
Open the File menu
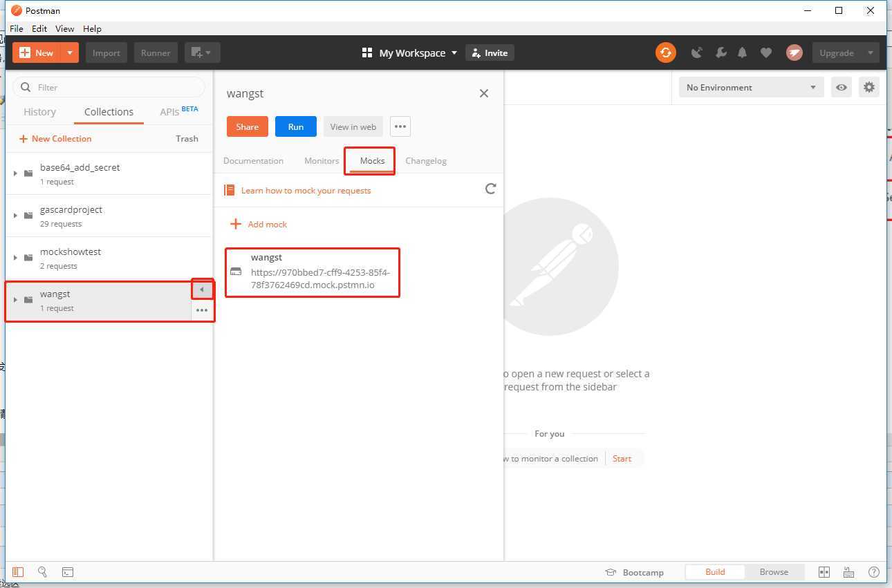point(17,28)
